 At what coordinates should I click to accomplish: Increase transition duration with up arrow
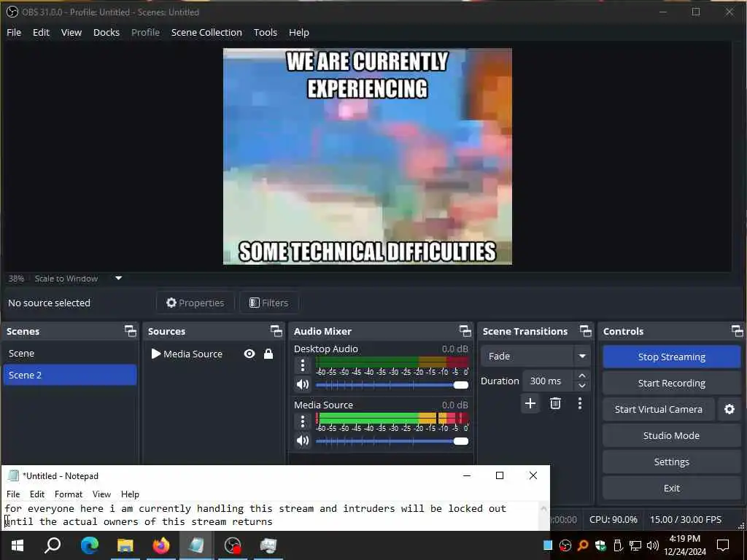(581, 376)
